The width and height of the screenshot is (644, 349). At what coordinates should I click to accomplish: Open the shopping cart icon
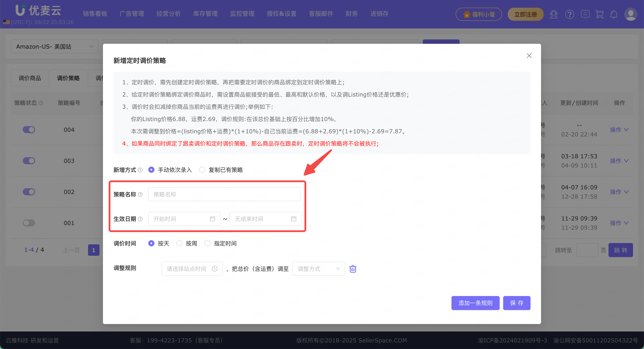599,14
